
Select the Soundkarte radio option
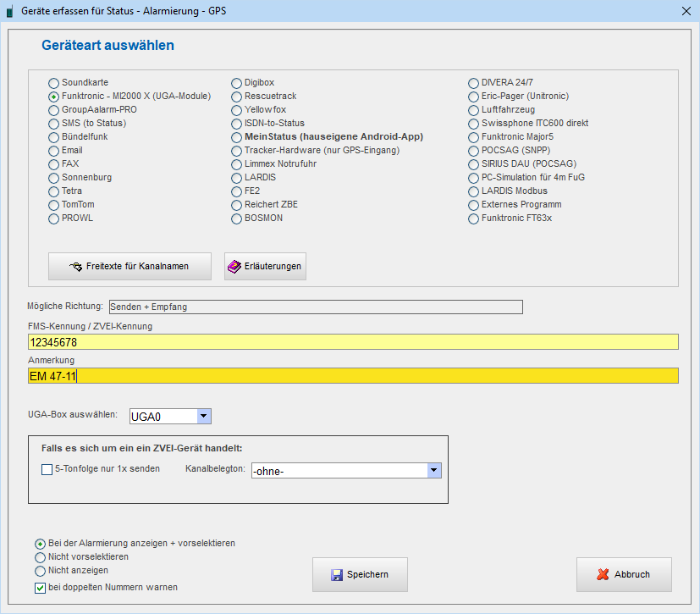tap(54, 83)
